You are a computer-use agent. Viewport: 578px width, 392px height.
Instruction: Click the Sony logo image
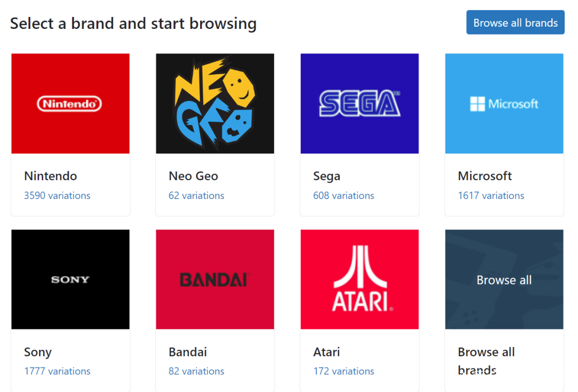(71, 279)
